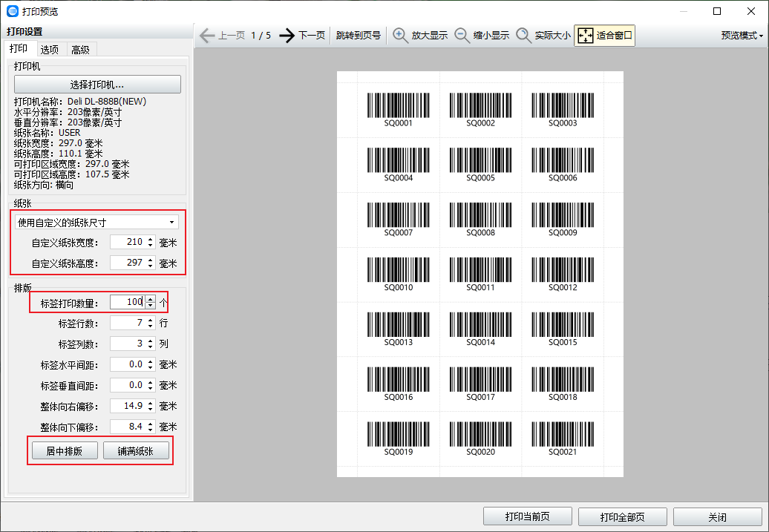Click the blue app icon in title bar

[13, 11]
